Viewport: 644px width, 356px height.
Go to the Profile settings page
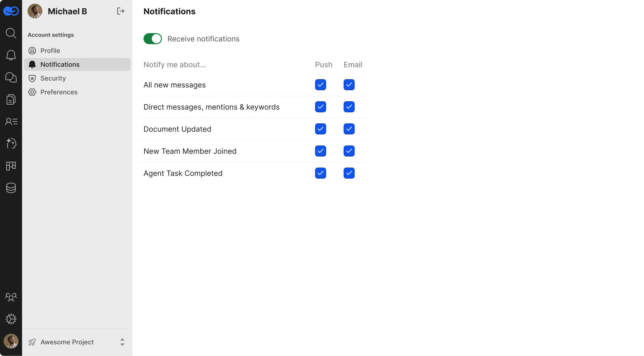pos(50,51)
